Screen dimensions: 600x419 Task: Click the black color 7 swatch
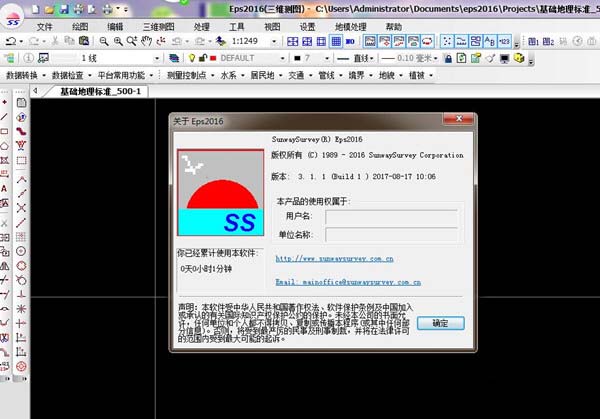pyautogui.click(x=297, y=58)
